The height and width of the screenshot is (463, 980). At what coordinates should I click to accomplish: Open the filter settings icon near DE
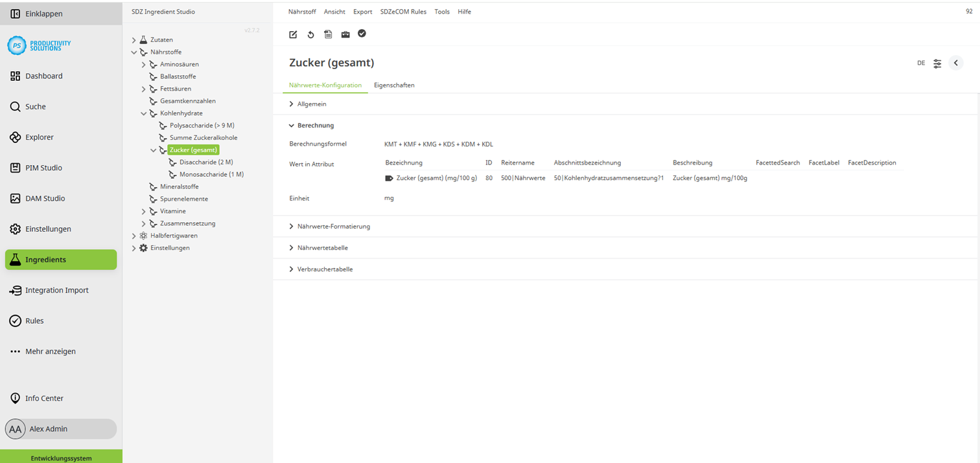pyautogui.click(x=937, y=63)
